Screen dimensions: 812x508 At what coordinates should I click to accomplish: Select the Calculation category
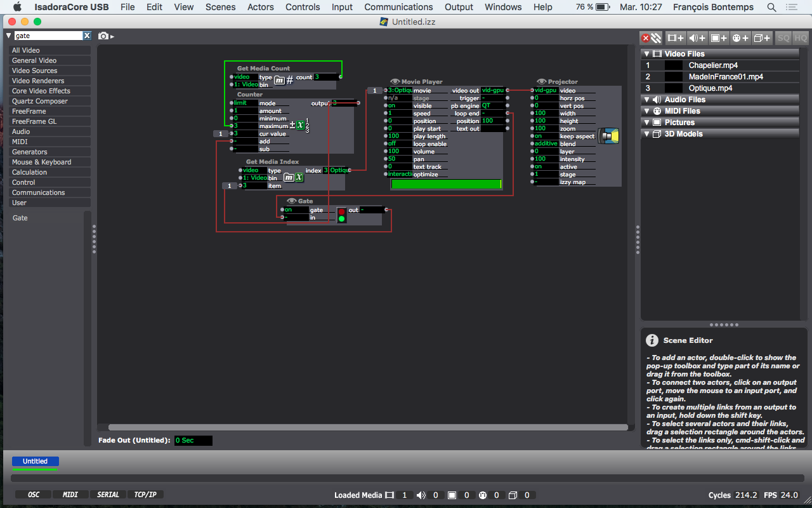50,172
